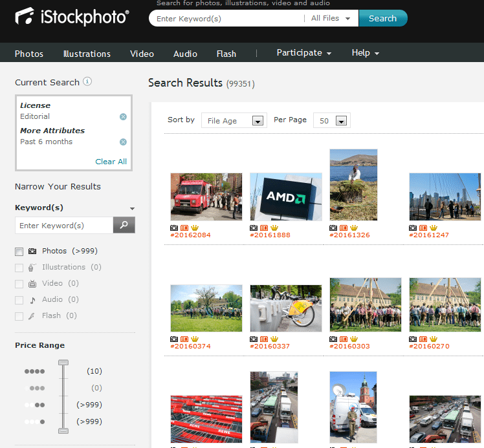Click editorial icon under image #20161888
Image resolution: width=484 pixels, height=448 pixels.
[264, 228]
